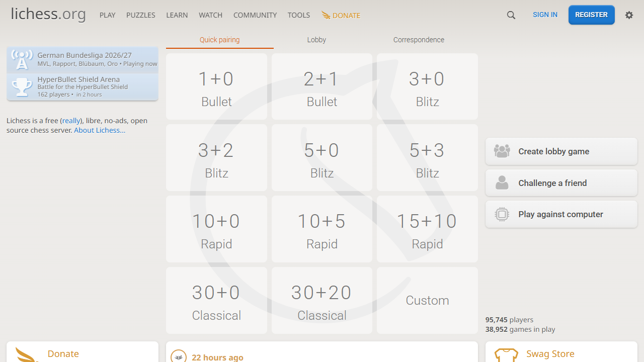Follow the About Lichess link
This screenshot has width=644, height=362.
click(x=100, y=130)
